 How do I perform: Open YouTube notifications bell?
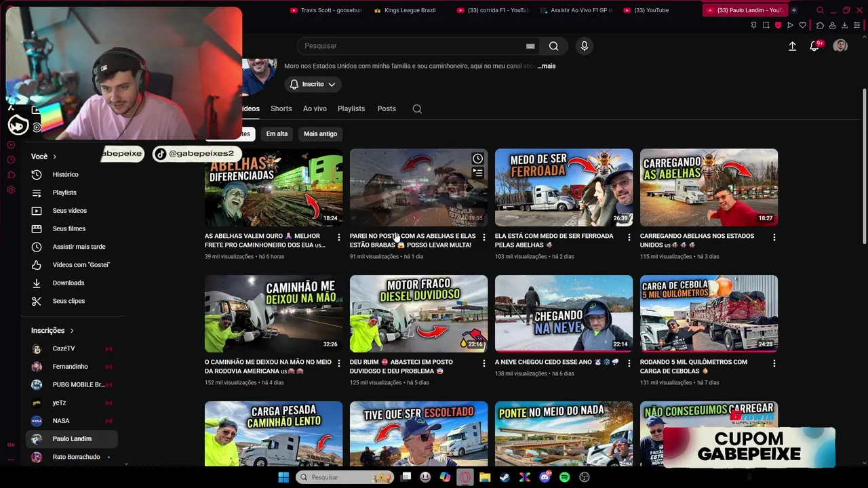(x=816, y=46)
